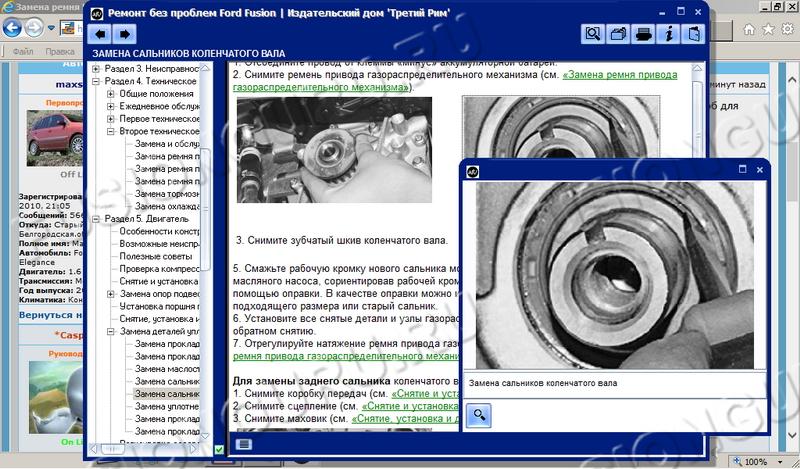Open «Снятие и установка link in Снимите сцепление line
Viewport: 800px width, 469px height.
pos(411,406)
